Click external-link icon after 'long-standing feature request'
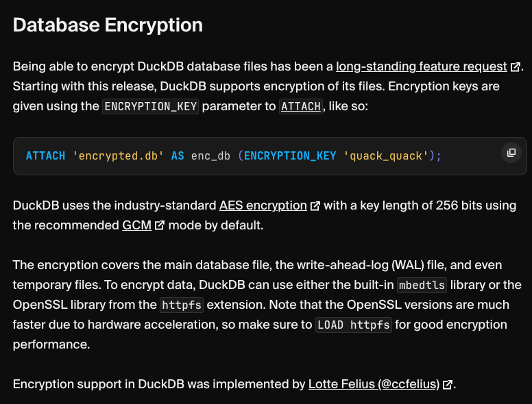This screenshot has height=404, width=532. (x=514, y=67)
